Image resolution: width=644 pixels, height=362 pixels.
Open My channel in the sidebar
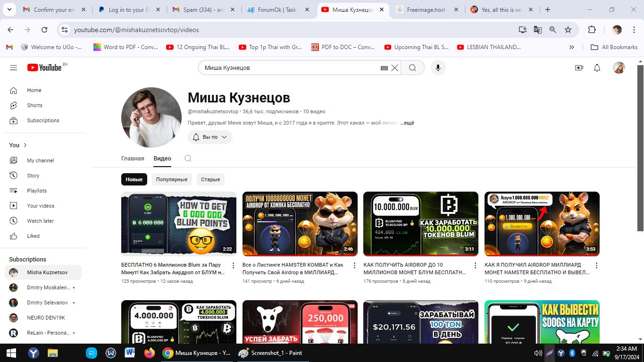tap(43, 160)
